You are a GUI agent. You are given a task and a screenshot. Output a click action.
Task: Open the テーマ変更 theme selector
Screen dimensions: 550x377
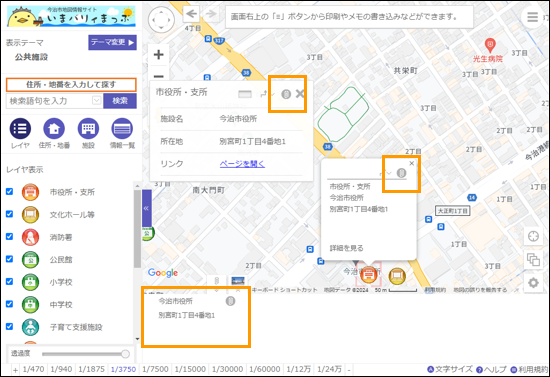pyautogui.click(x=112, y=42)
